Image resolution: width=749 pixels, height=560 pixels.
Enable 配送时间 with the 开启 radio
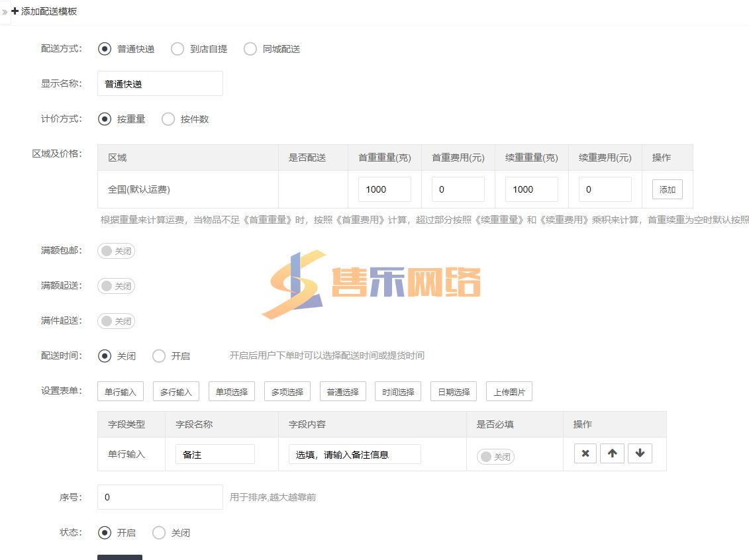[159, 356]
